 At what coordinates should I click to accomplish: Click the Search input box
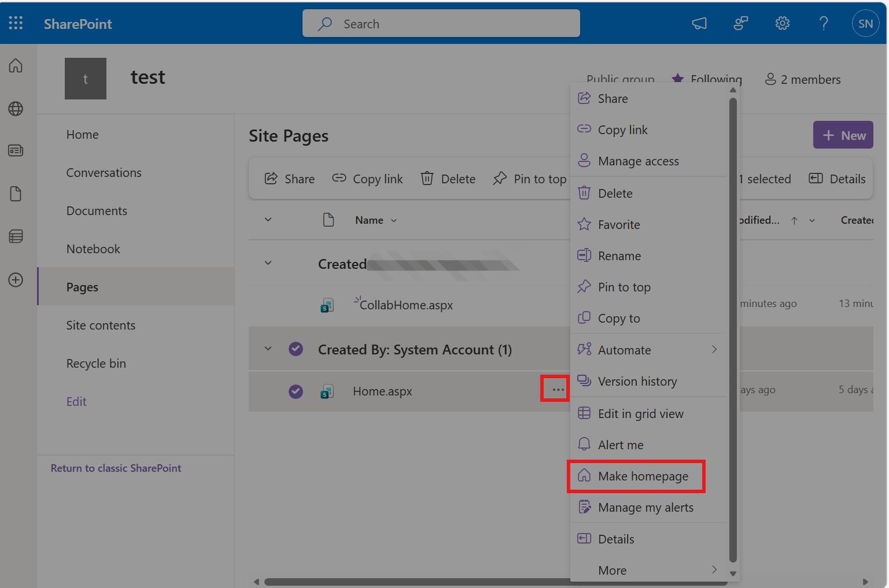point(441,23)
